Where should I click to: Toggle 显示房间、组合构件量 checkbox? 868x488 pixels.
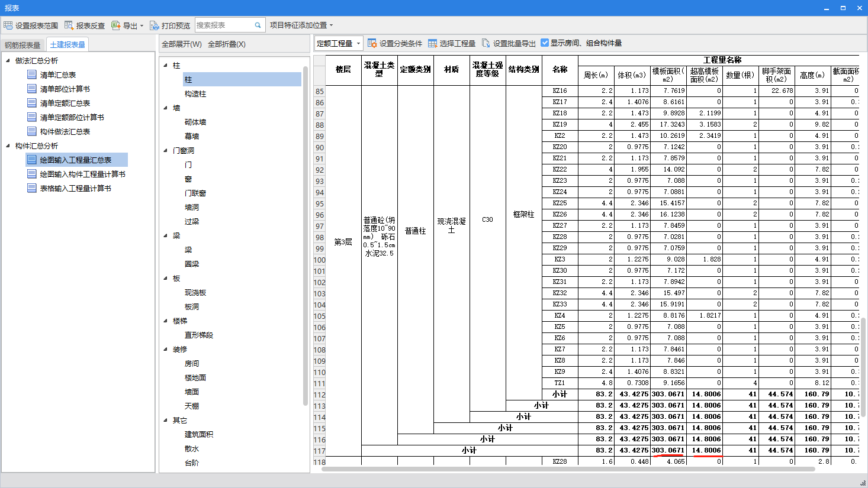click(545, 43)
